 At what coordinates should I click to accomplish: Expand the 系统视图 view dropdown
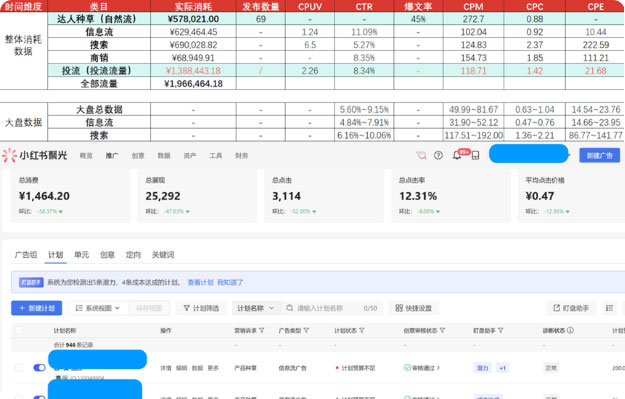[x=98, y=308]
